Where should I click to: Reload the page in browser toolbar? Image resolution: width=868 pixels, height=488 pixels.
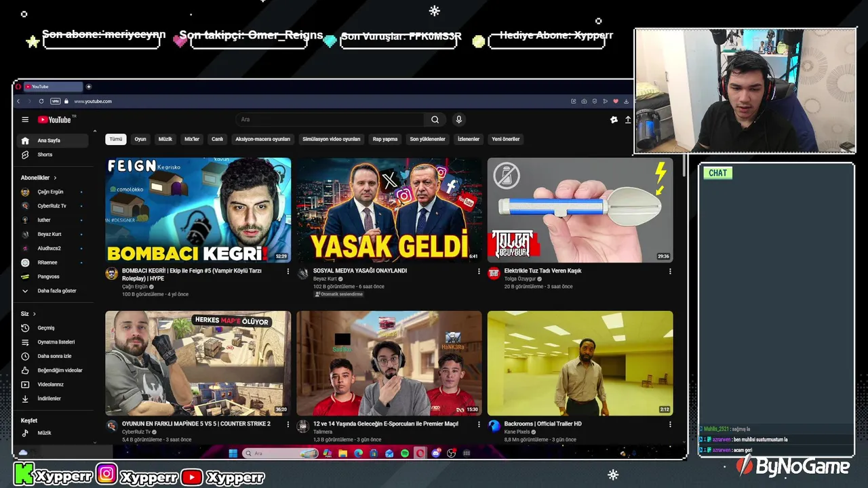[41, 101]
